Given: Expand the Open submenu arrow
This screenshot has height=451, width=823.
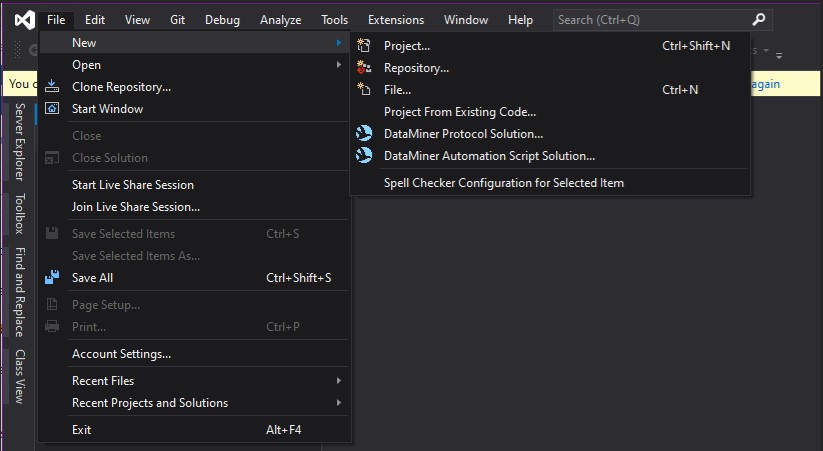Looking at the screenshot, I should pos(339,65).
